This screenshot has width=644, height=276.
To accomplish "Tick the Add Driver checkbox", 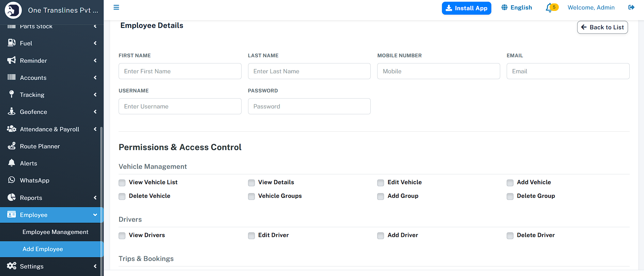I will pyautogui.click(x=381, y=235).
